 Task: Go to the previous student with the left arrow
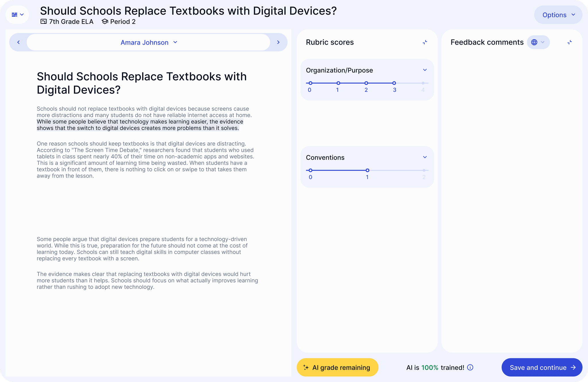click(x=18, y=42)
